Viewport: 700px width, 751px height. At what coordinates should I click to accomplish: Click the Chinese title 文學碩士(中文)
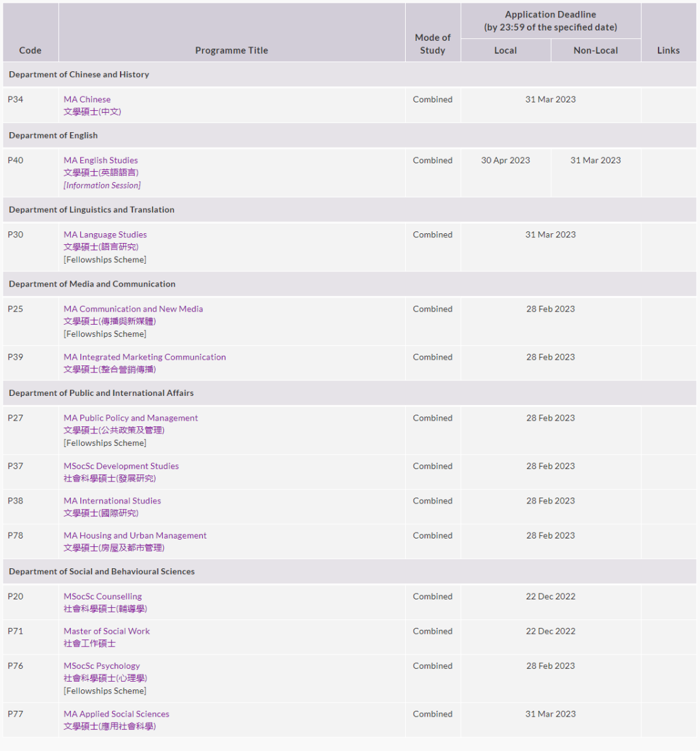click(92, 111)
